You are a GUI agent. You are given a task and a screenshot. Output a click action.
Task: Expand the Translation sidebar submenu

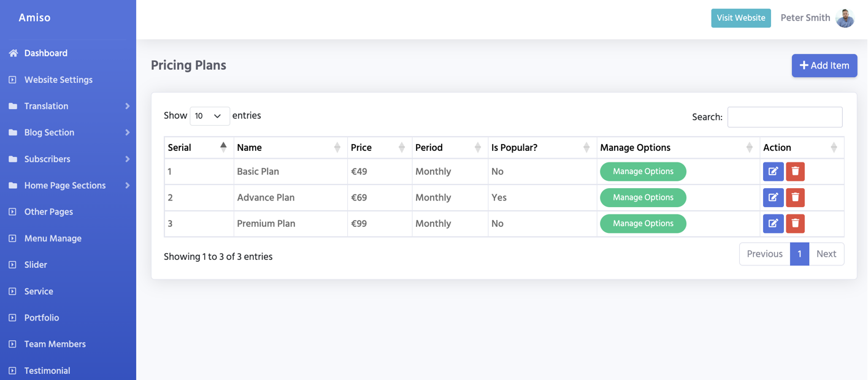(x=127, y=106)
